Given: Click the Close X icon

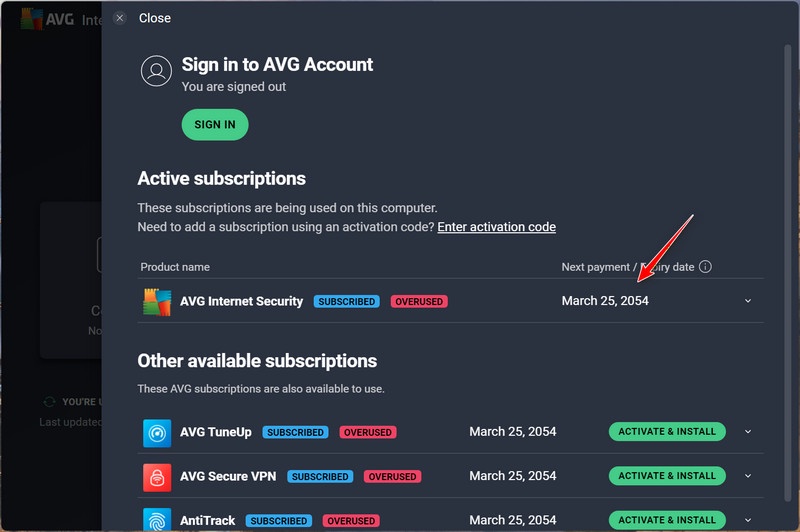Looking at the screenshot, I should [120, 18].
